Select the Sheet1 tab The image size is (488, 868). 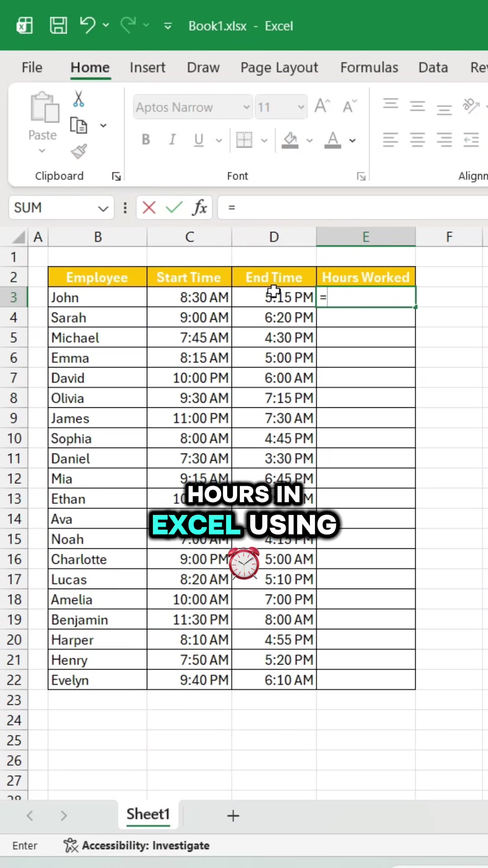tap(148, 814)
